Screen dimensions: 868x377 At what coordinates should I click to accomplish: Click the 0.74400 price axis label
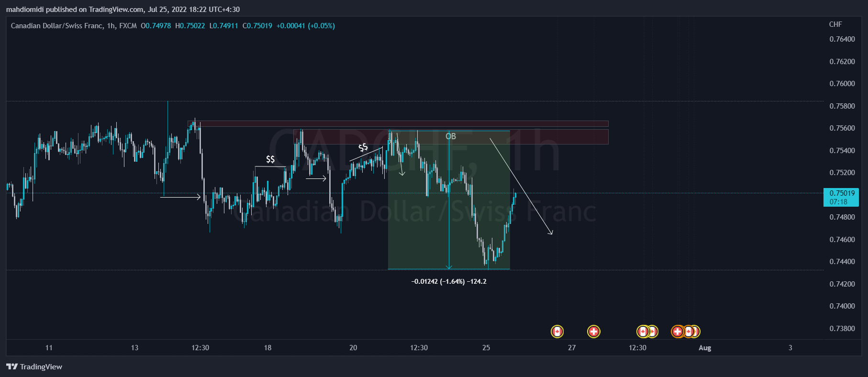[x=842, y=262]
